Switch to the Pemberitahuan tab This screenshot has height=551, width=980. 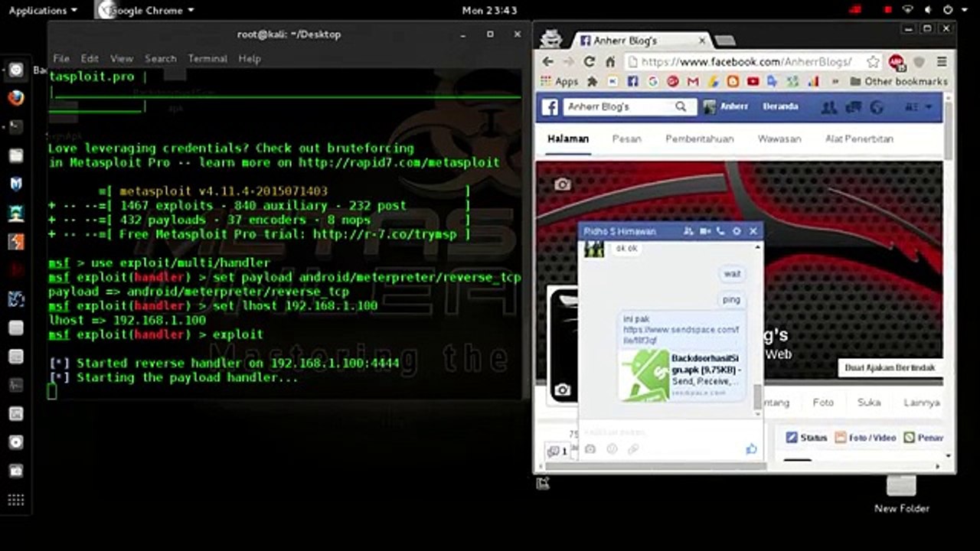(700, 139)
